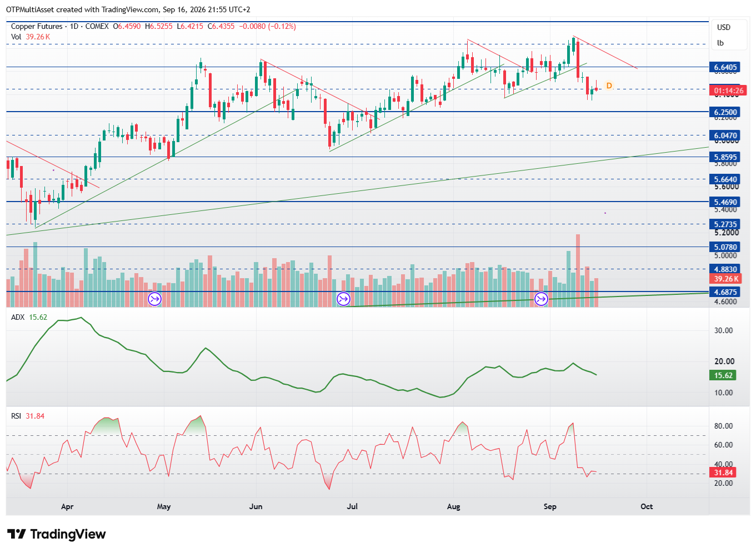Click the contract rollover marker just before May

click(x=154, y=299)
